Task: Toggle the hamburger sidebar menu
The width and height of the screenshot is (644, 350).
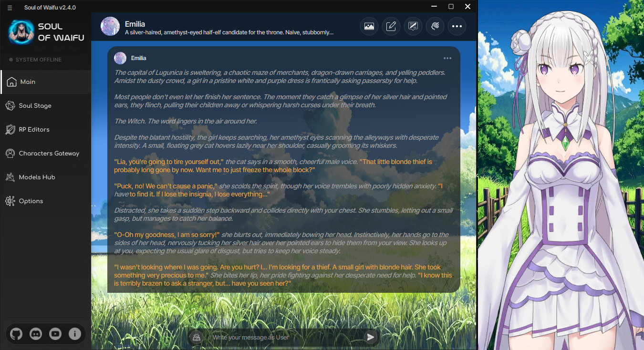Action: pos(10,8)
